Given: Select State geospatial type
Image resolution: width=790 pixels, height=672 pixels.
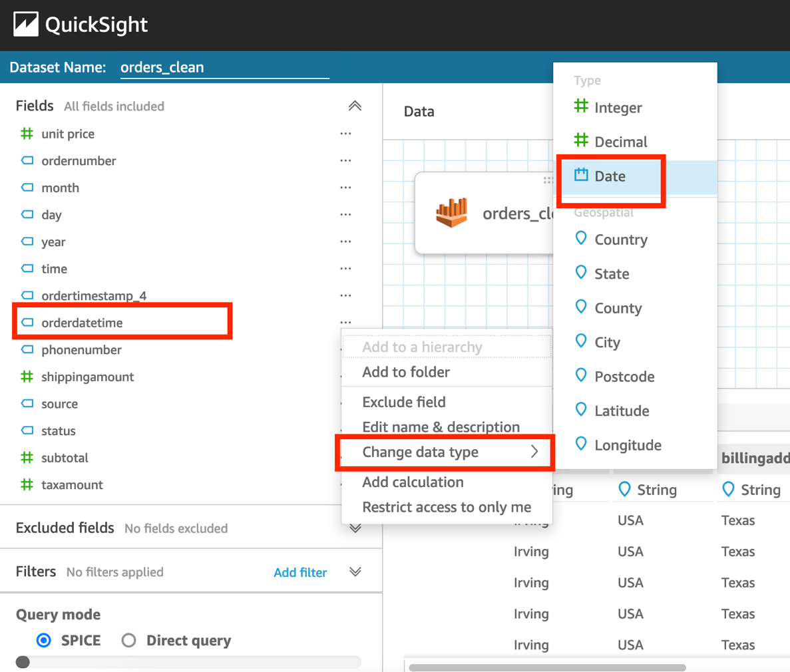Looking at the screenshot, I should point(636,273).
